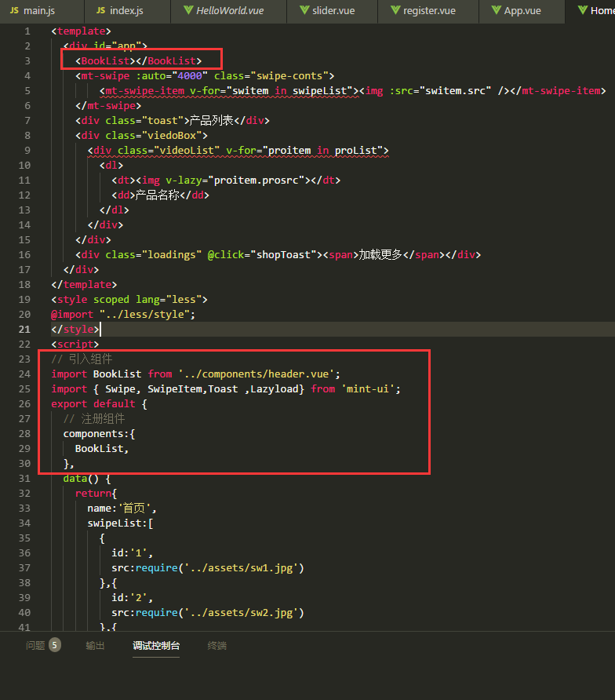Viewport: 615px width, 700px height.
Task: Click the "id:'1'," line
Action: coord(132,552)
